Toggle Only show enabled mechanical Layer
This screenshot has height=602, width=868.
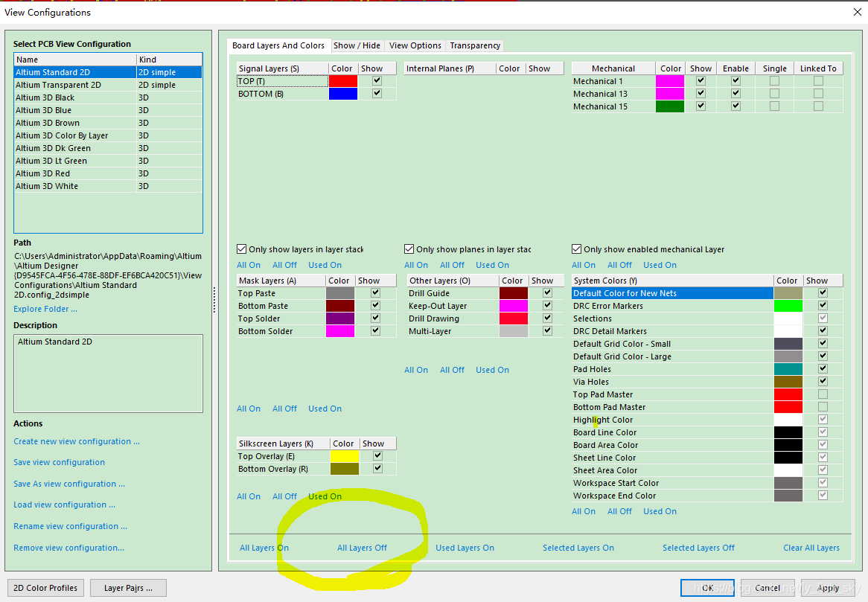click(x=576, y=249)
